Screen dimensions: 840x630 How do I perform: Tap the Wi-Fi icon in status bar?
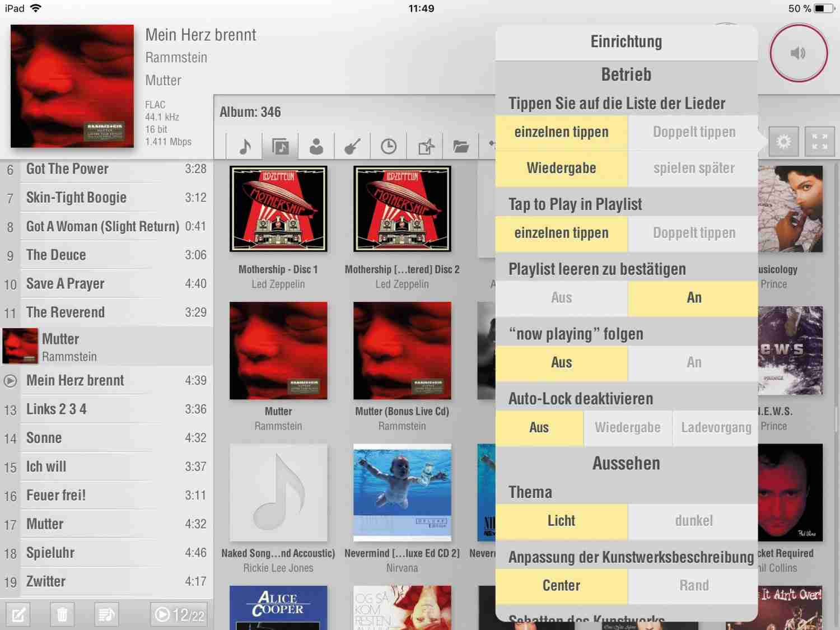[x=36, y=8]
